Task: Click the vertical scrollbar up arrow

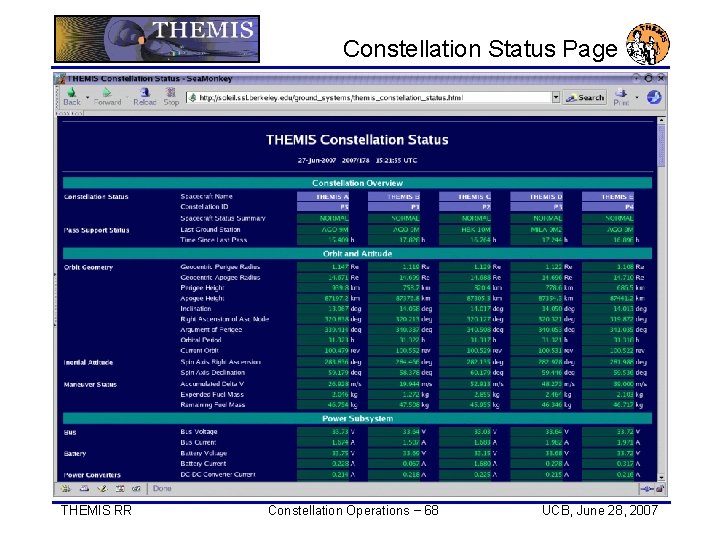Action: pos(661,120)
